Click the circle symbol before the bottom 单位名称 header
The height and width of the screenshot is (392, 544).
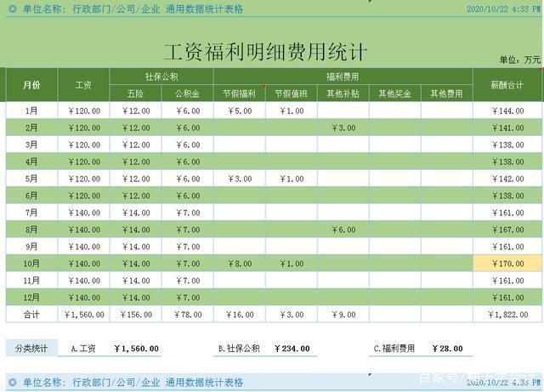[x=13, y=383]
